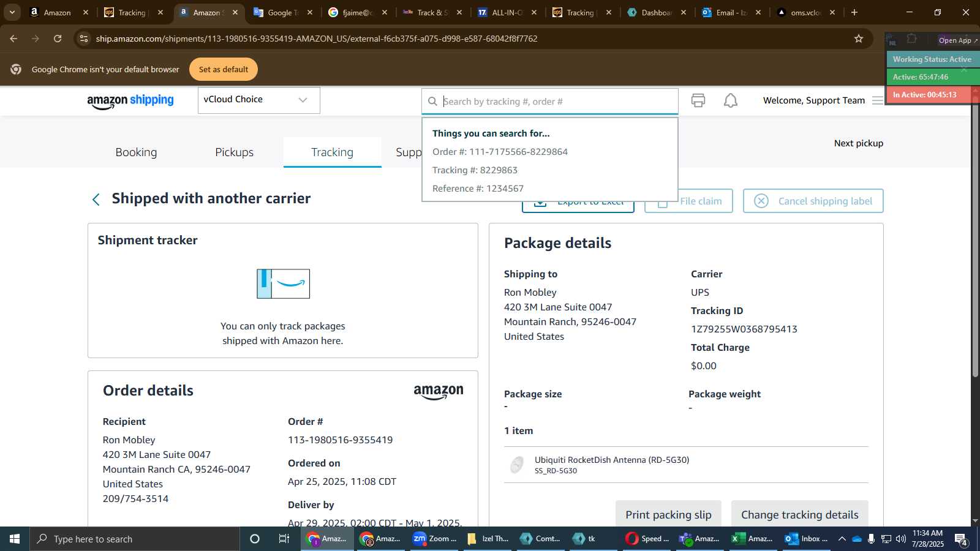The image size is (980, 551).
Task: Select the Tracking tab
Action: click(x=332, y=152)
